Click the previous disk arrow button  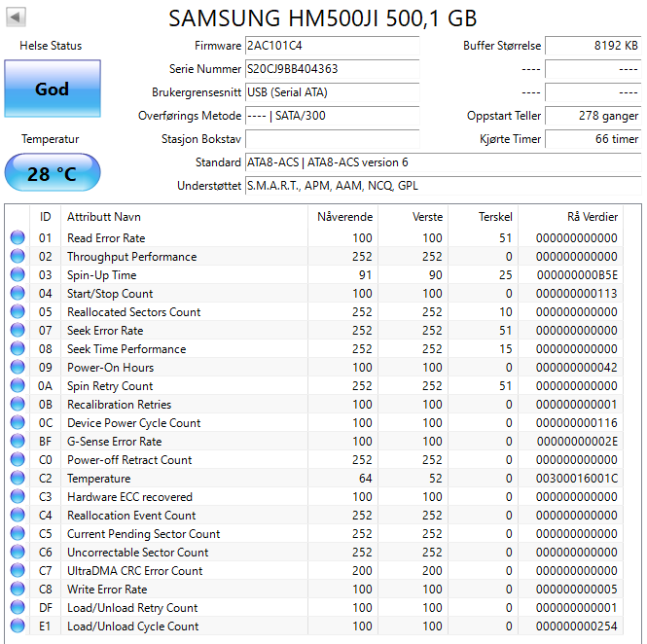(17, 18)
